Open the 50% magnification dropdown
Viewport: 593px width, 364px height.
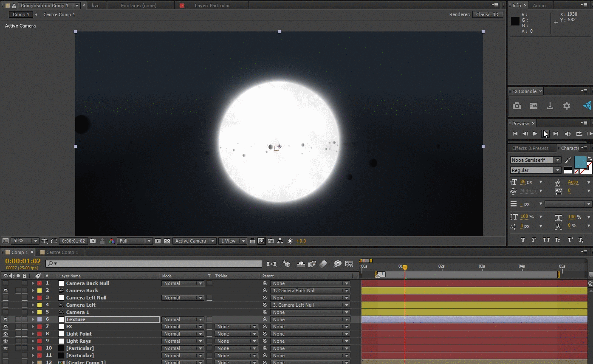coord(25,241)
